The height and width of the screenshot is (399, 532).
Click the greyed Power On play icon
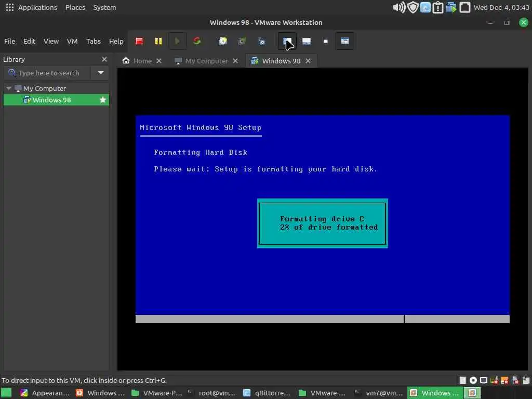[177, 41]
